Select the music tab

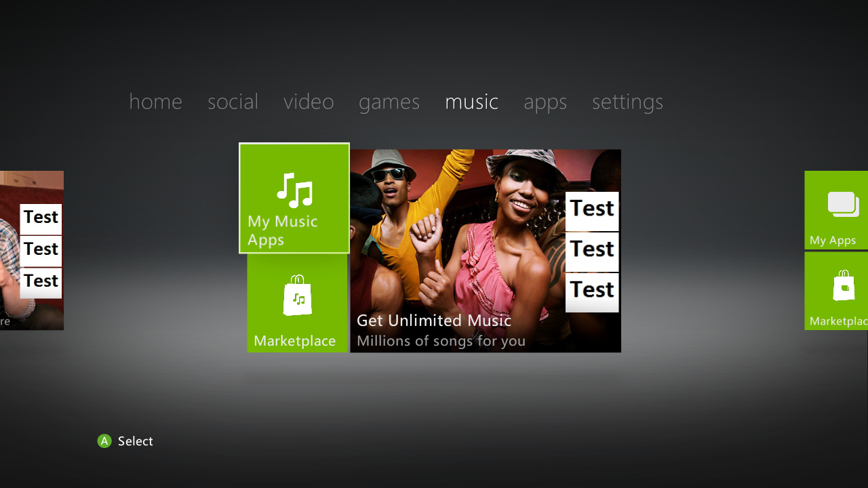[471, 102]
